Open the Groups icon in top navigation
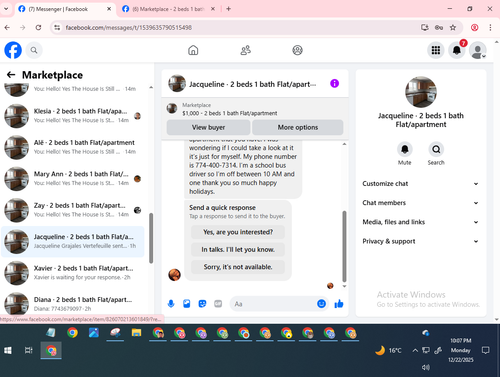This screenshot has height=377, width=500. click(297, 50)
